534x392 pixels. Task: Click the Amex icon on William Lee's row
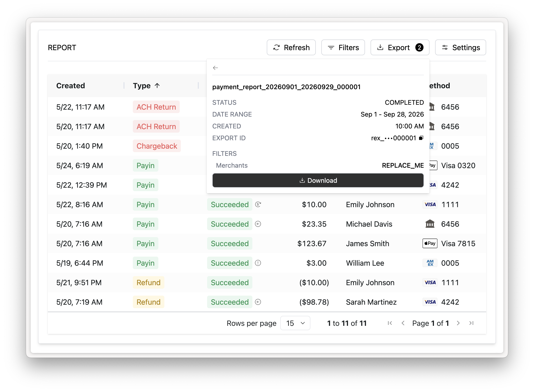click(x=430, y=263)
